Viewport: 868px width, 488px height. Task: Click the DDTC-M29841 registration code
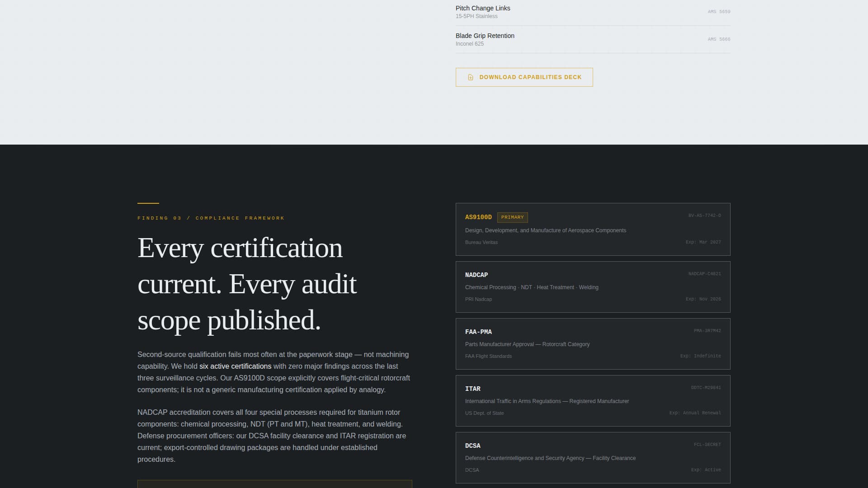coord(706,388)
